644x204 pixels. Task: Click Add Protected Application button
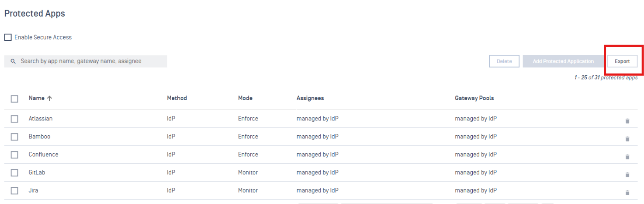click(x=563, y=61)
